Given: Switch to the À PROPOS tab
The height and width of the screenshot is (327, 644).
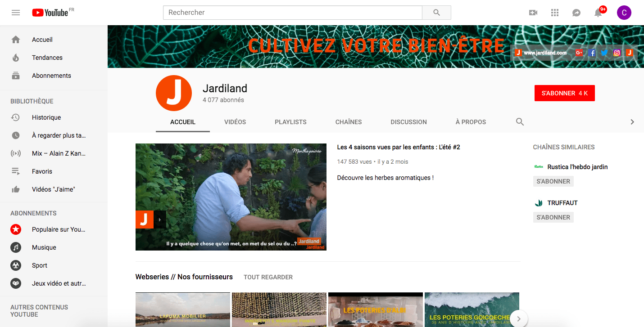Looking at the screenshot, I should pos(471,122).
